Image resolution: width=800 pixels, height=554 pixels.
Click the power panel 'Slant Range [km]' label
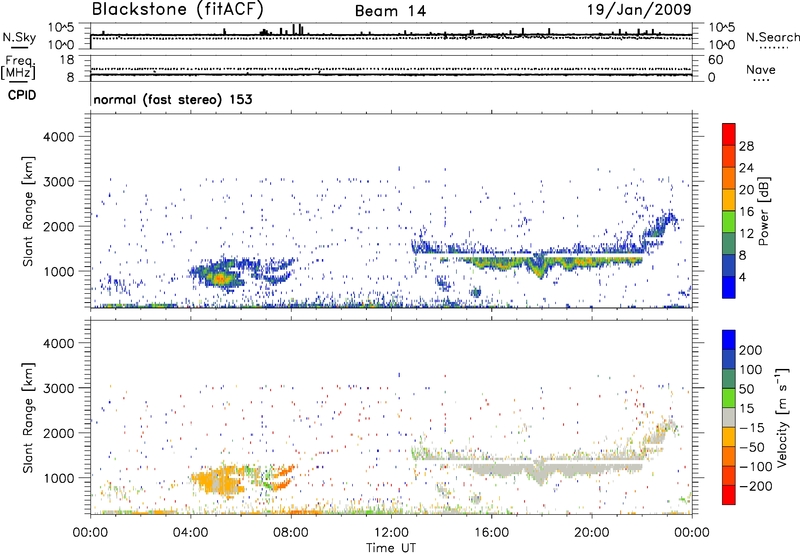coord(28,211)
